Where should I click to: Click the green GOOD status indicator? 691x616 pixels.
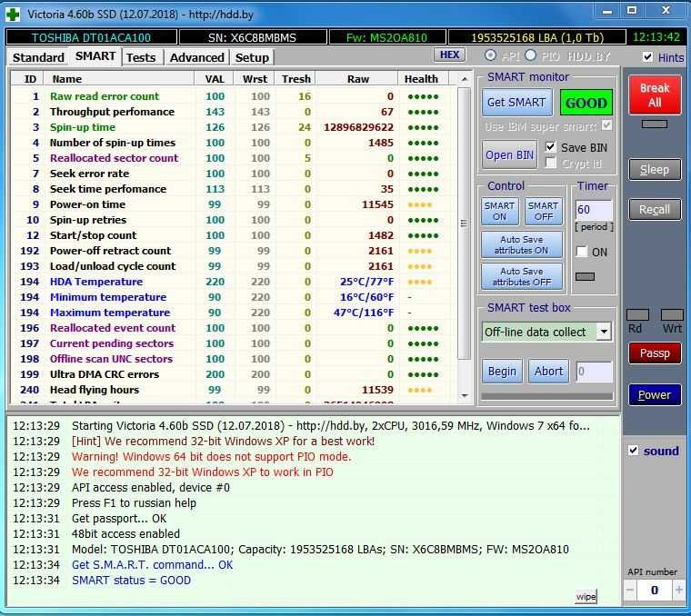[586, 103]
